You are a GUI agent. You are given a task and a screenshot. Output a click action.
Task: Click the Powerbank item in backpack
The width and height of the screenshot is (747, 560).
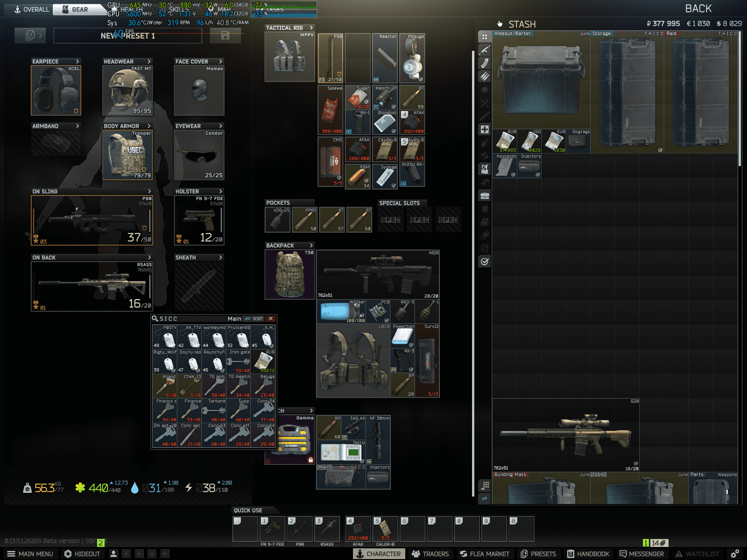[402, 336]
